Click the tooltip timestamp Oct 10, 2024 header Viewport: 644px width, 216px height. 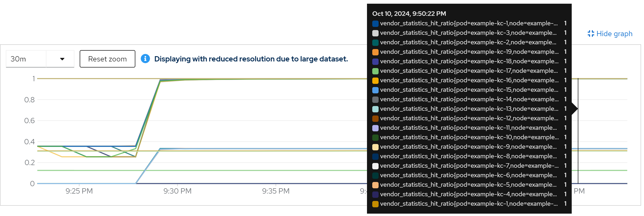[409, 14]
